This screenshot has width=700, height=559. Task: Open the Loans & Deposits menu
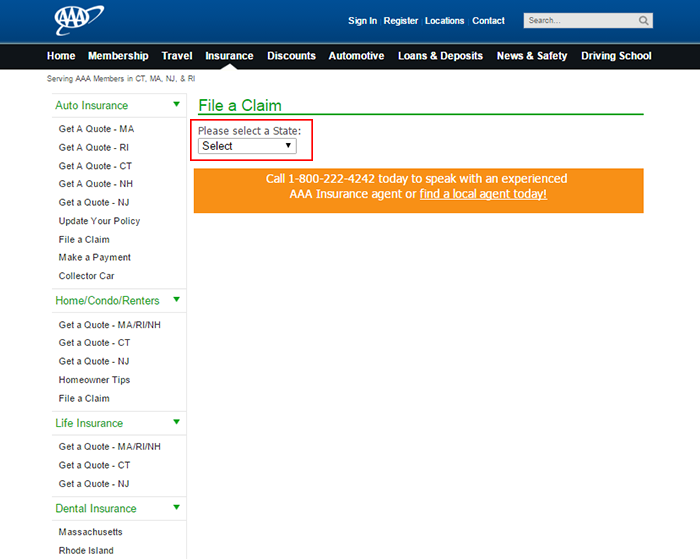click(x=440, y=56)
